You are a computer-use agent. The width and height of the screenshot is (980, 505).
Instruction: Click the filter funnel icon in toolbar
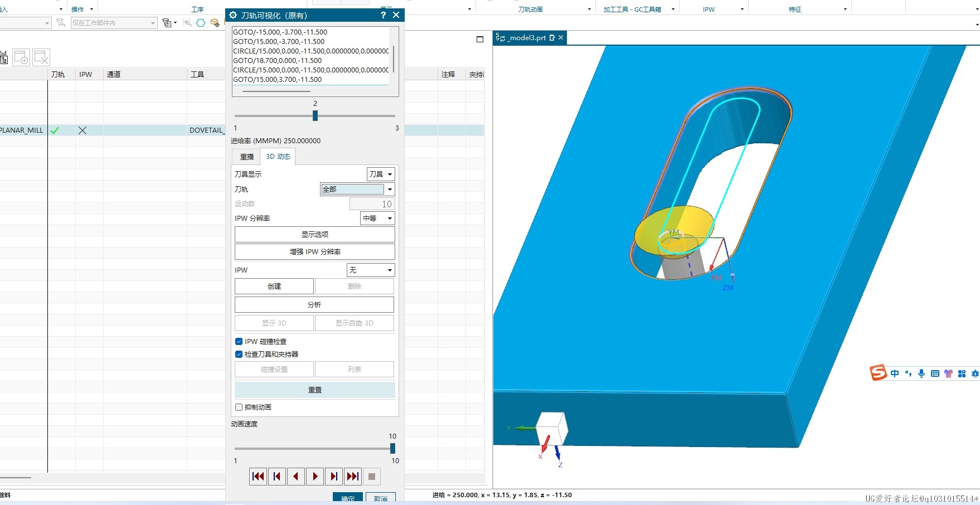coord(61,23)
